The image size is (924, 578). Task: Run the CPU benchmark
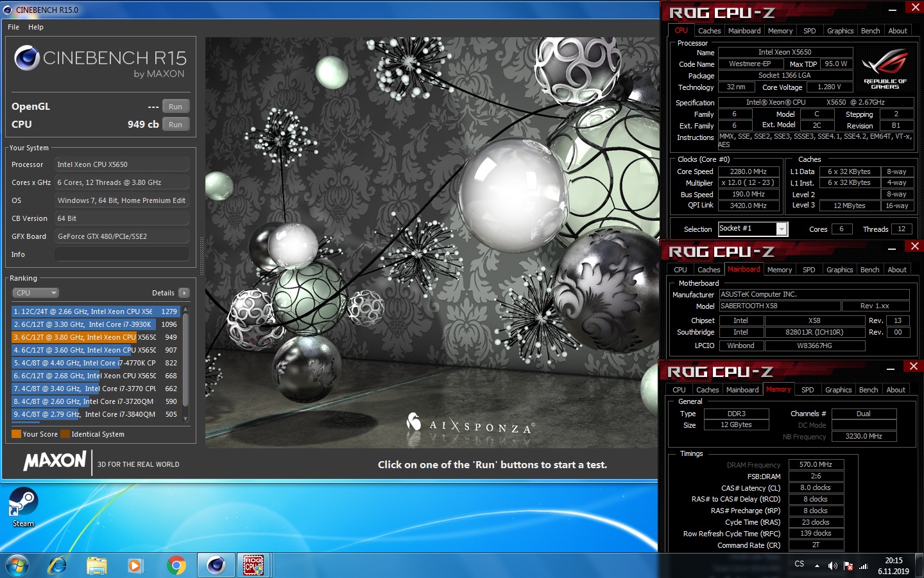pos(175,125)
